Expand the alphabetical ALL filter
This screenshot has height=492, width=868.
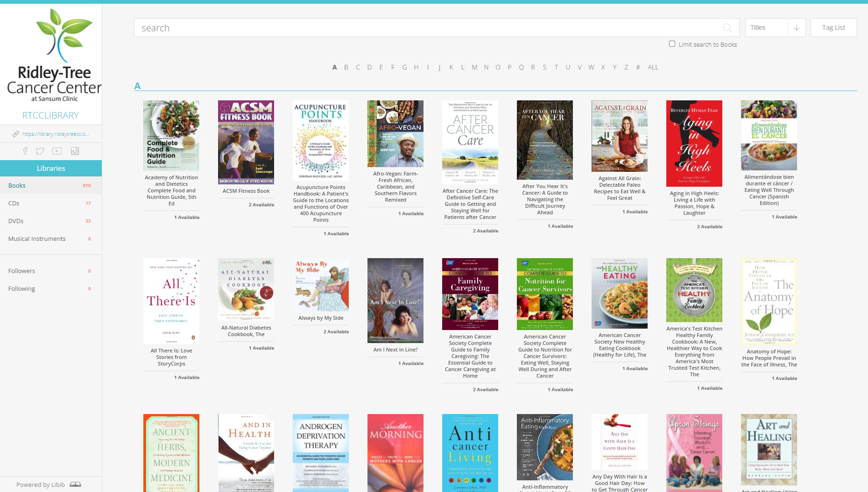[x=653, y=67]
